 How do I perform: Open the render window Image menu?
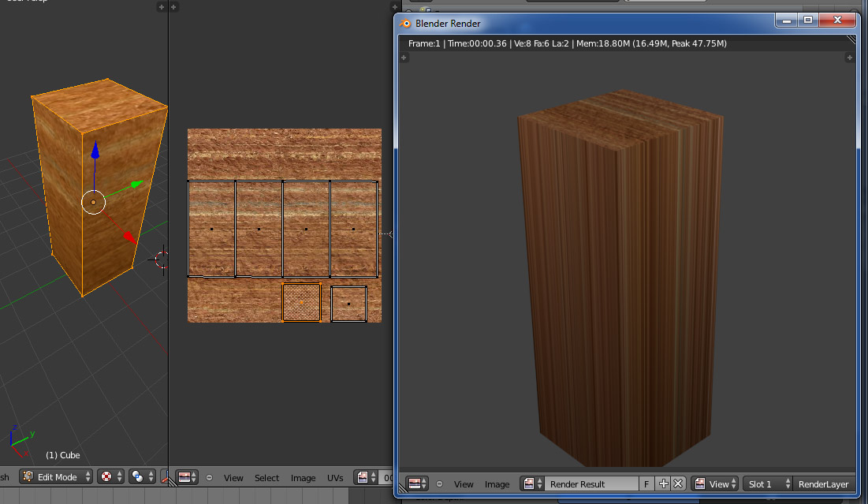(x=497, y=484)
